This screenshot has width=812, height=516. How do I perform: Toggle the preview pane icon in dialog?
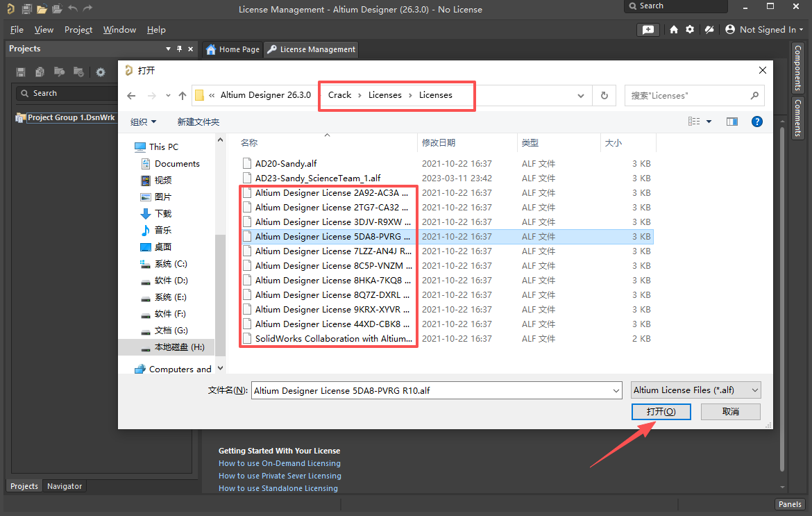tap(731, 122)
